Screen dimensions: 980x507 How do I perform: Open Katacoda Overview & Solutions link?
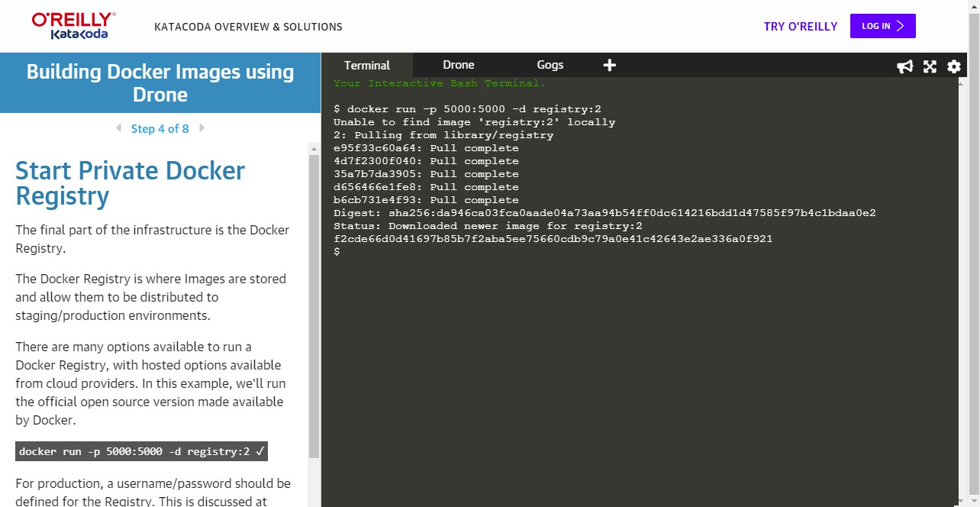click(x=248, y=27)
